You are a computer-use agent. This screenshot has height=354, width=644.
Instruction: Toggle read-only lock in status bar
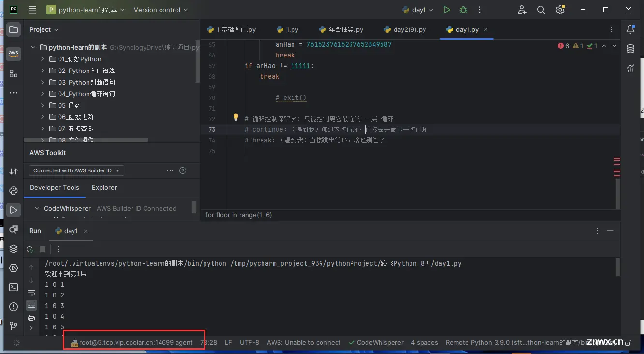[628, 343]
